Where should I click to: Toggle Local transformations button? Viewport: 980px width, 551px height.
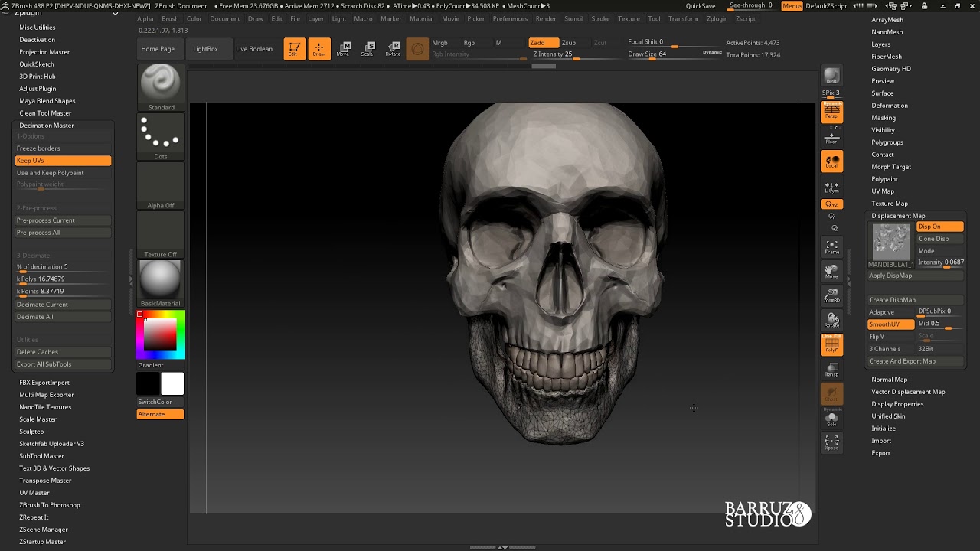click(831, 161)
